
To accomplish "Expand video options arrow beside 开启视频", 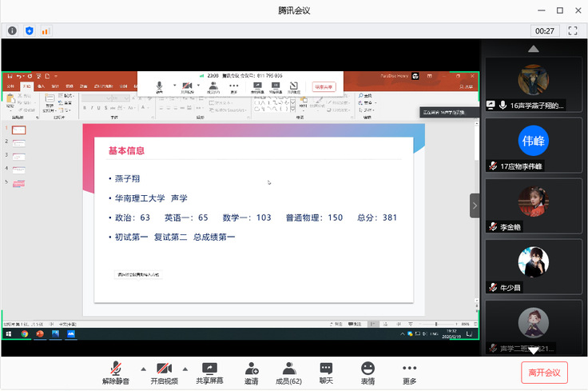I will pos(185,369).
